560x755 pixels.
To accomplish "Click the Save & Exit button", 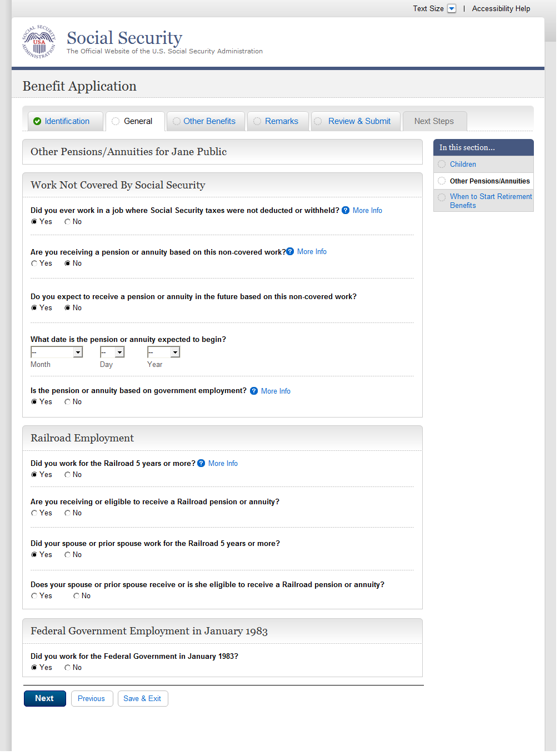I will pos(142,698).
